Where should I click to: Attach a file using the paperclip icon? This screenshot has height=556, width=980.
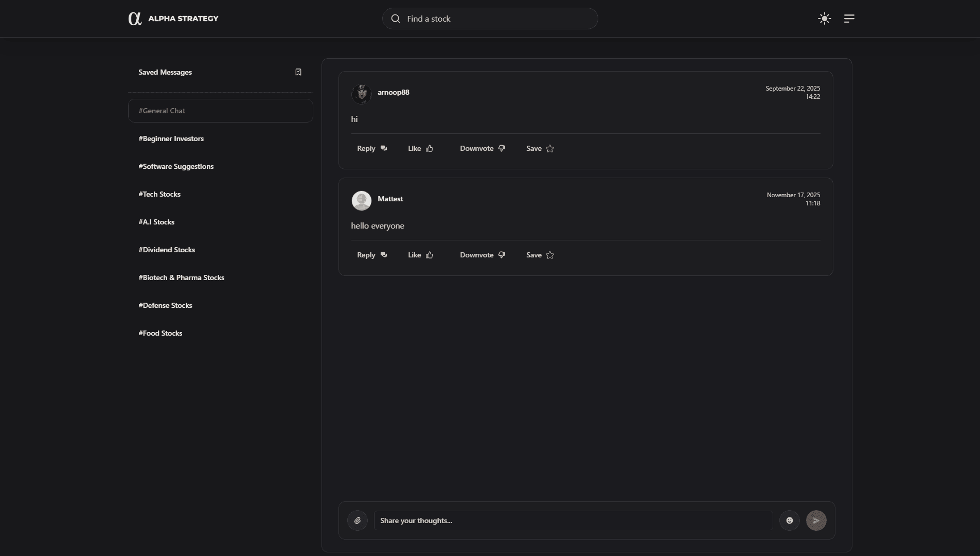coord(357,520)
